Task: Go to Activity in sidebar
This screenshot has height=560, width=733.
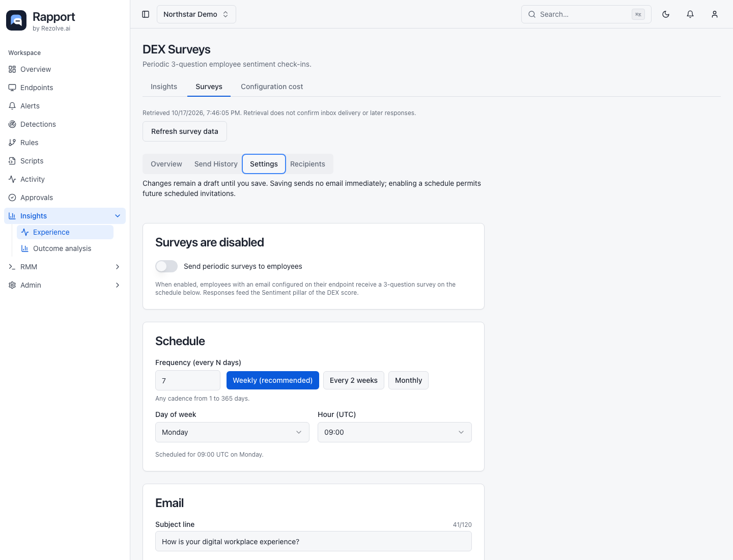Action: 65,179
